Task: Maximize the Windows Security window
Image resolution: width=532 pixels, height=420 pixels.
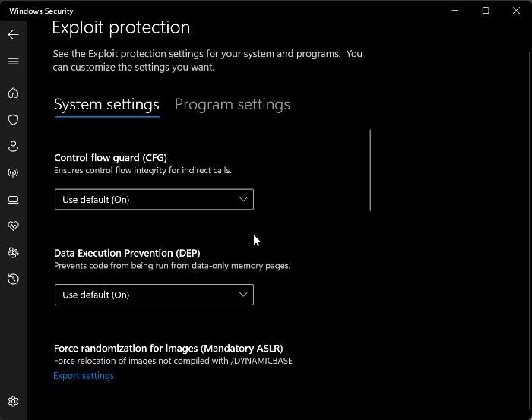Action: [486, 11]
